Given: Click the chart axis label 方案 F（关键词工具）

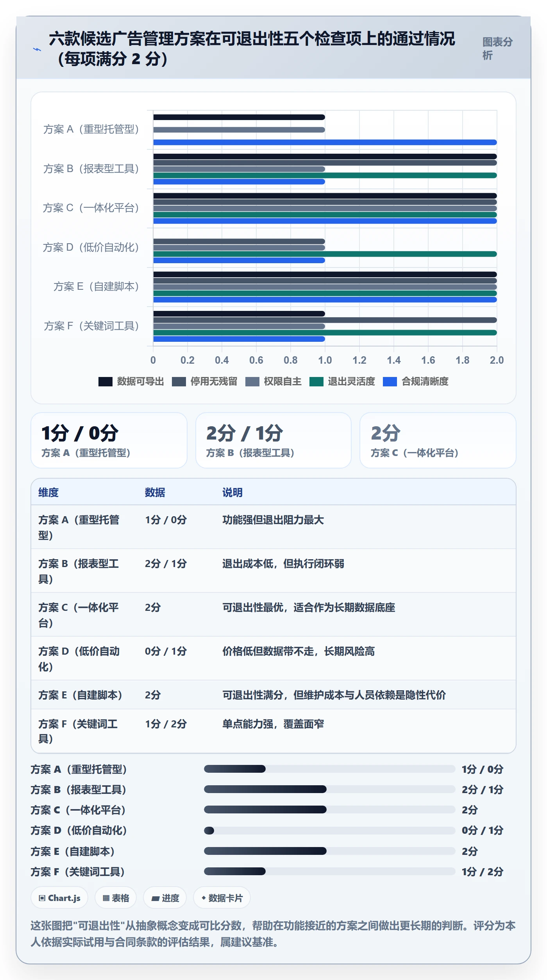Looking at the screenshot, I should (91, 326).
